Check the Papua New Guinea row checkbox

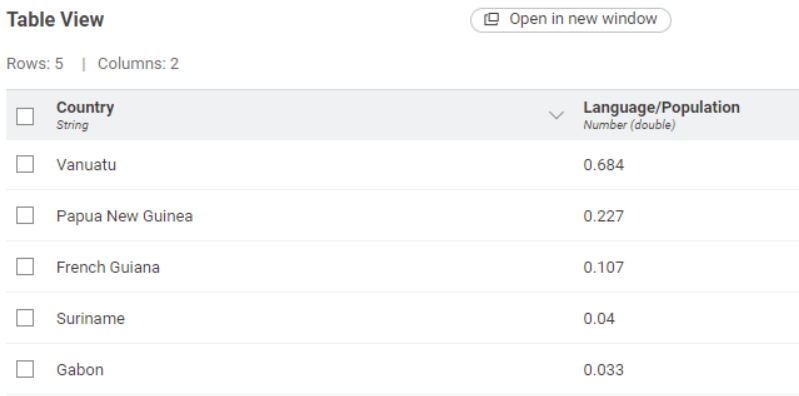[25, 215]
